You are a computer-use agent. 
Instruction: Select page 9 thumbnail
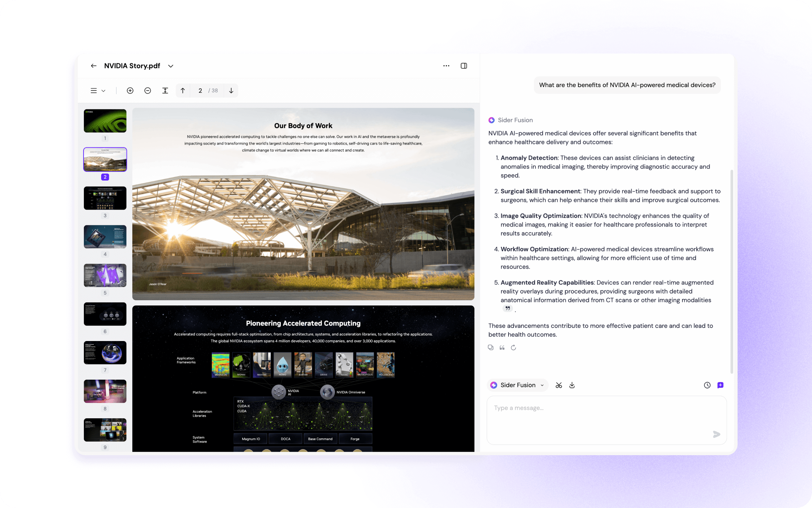pos(105,429)
